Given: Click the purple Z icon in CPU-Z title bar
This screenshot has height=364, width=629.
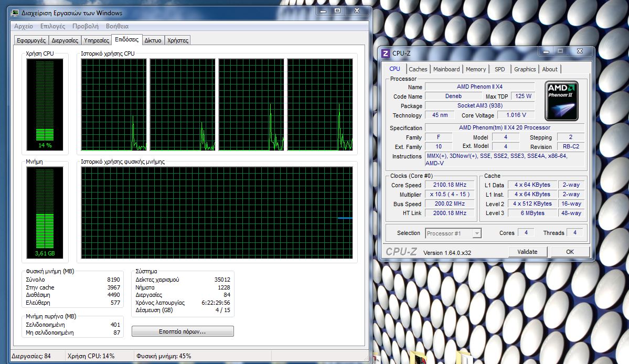Looking at the screenshot, I should [385, 53].
